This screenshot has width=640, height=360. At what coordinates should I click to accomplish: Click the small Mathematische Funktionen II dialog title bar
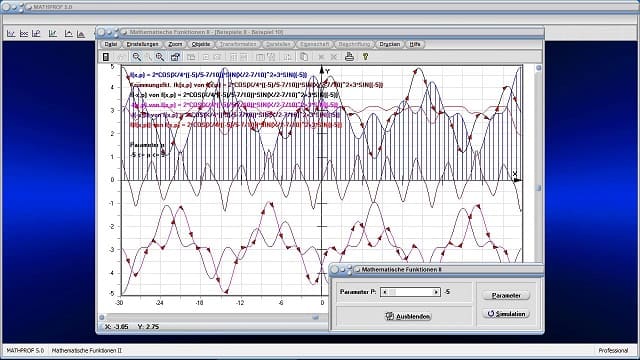click(437, 269)
